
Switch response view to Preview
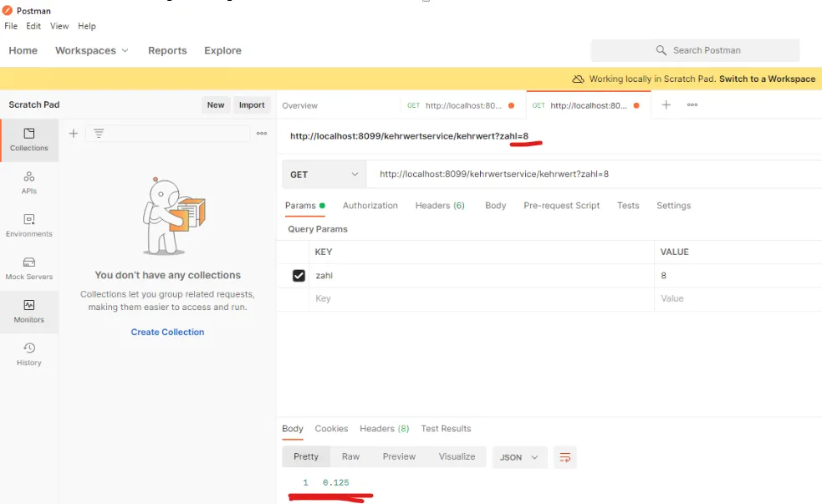point(399,457)
